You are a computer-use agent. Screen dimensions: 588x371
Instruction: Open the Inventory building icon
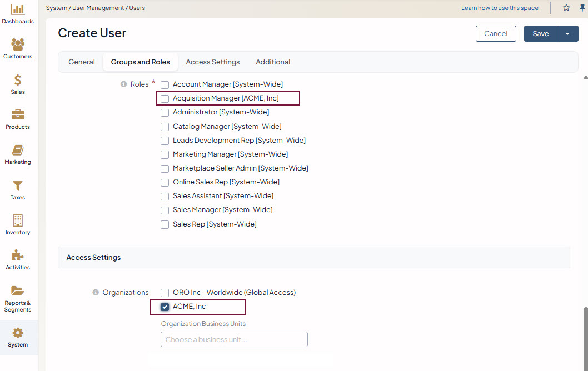pyautogui.click(x=18, y=221)
